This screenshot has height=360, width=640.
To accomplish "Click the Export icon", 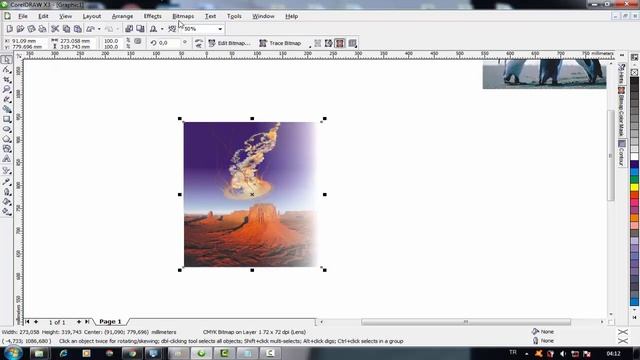I will point(140,29).
